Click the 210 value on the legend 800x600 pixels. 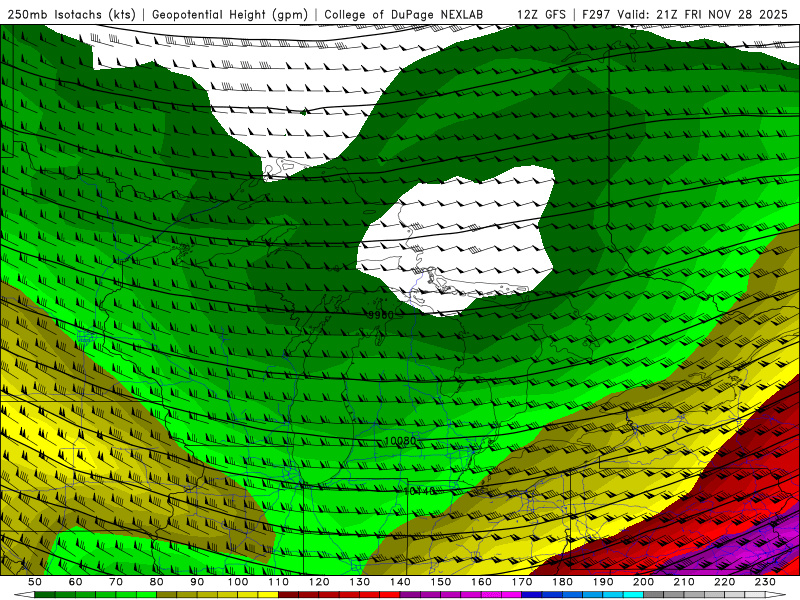pyautogui.click(x=684, y=582)
